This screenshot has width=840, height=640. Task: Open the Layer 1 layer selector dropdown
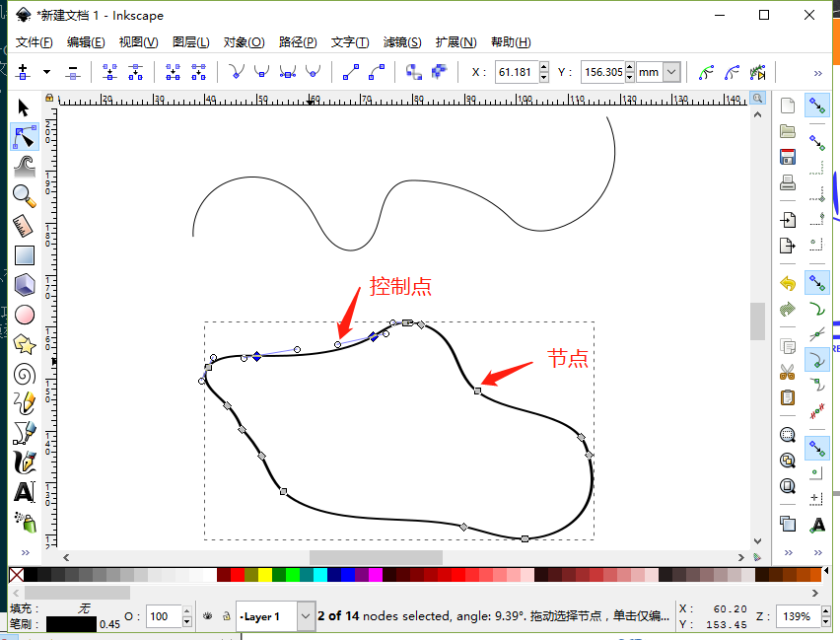coord(305,615)
